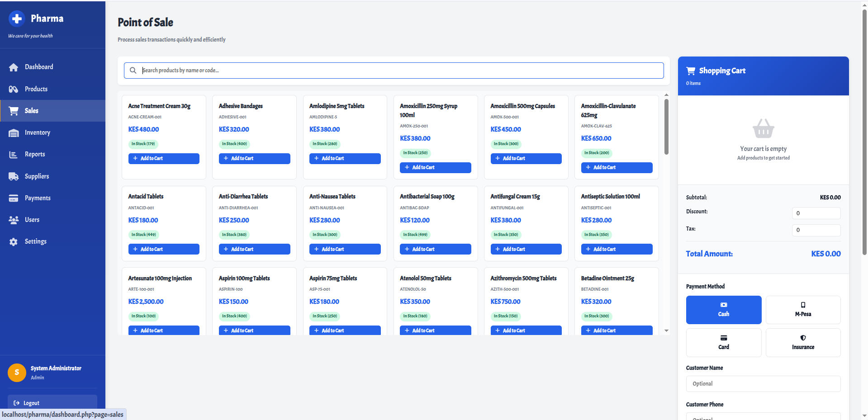
Task: Click the Settings gear icon in sidebar
Action: [x=14, y=242]
